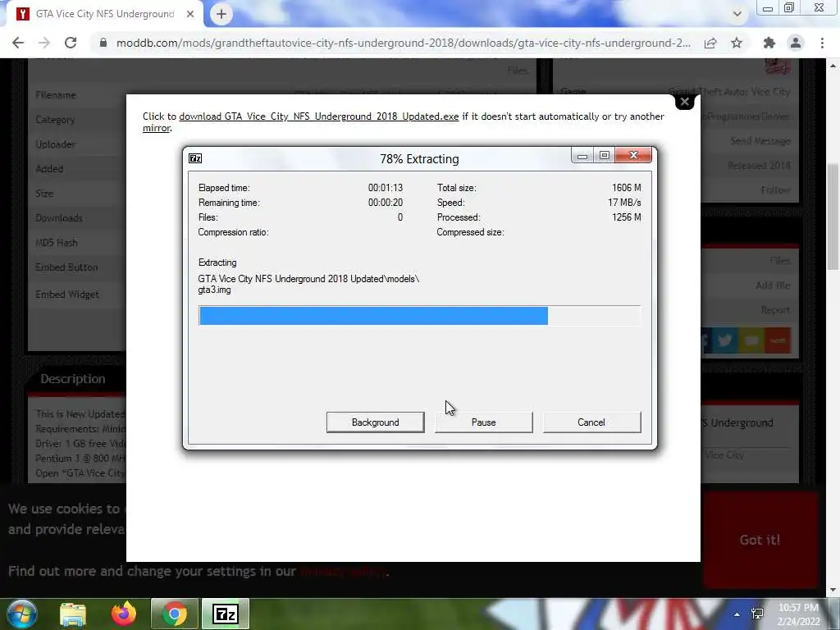Go forward in browser history

44,43
